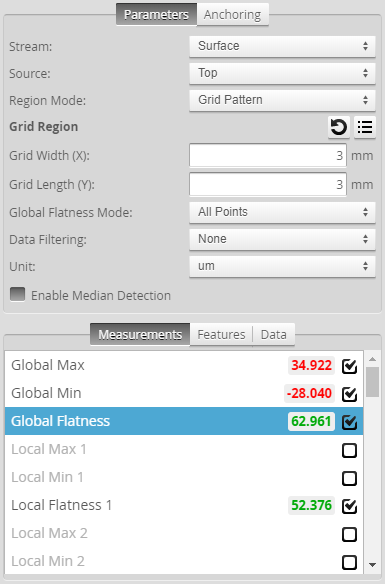The width and height of the screenshot is (385, 584).
Task: Select the Local Min 2 row label
Action: tap(48, 561)
